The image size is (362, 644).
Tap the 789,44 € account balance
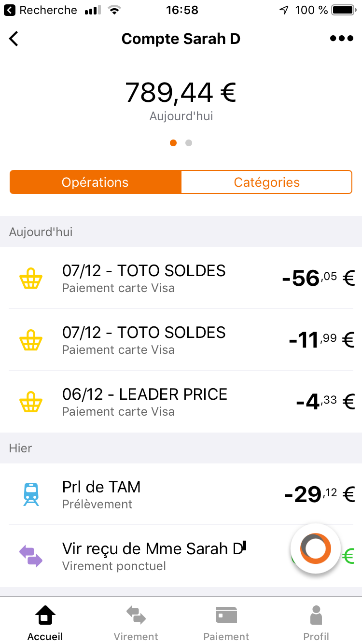pos(181,92)
